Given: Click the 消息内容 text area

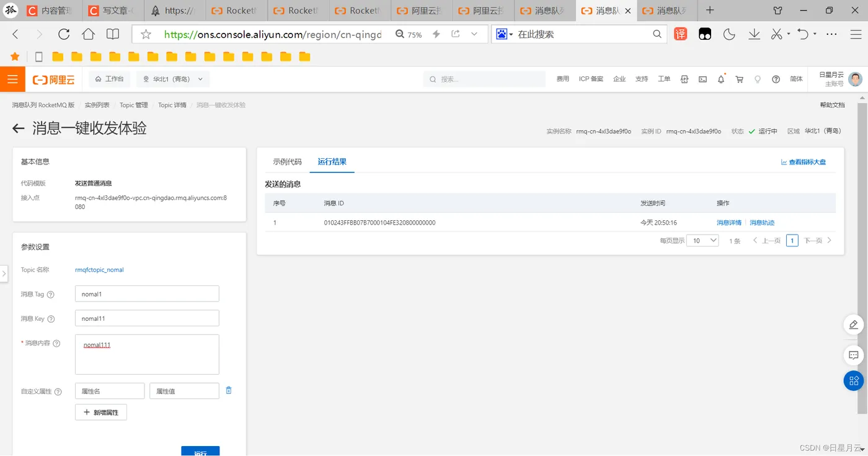Looking at the screenshot, I should coord(147,354).
